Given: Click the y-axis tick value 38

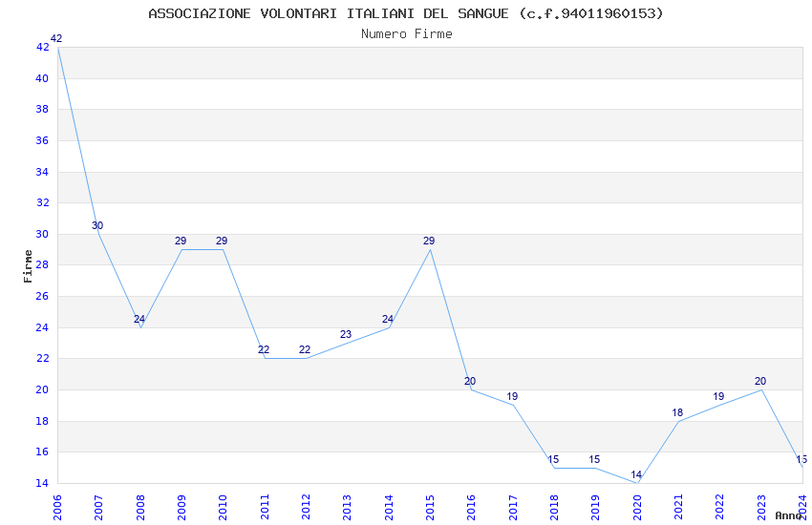Looking at the screenshot, I should pos(42,109).
